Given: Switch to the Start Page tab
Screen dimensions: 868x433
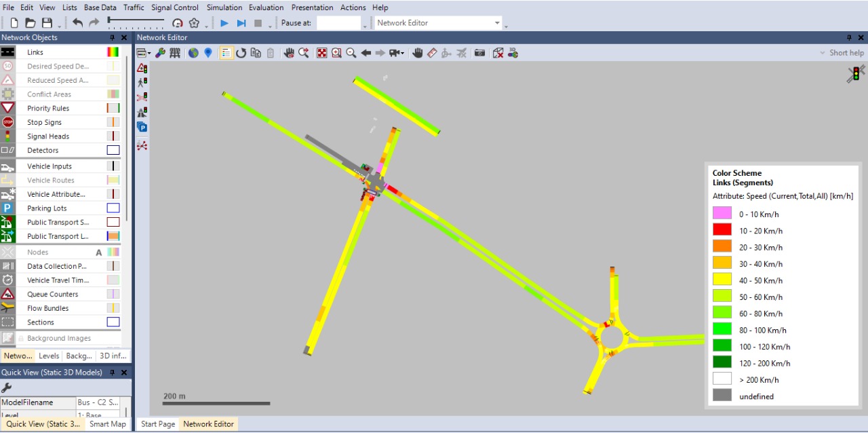Looking at the screenshot, I should point(158,424).
